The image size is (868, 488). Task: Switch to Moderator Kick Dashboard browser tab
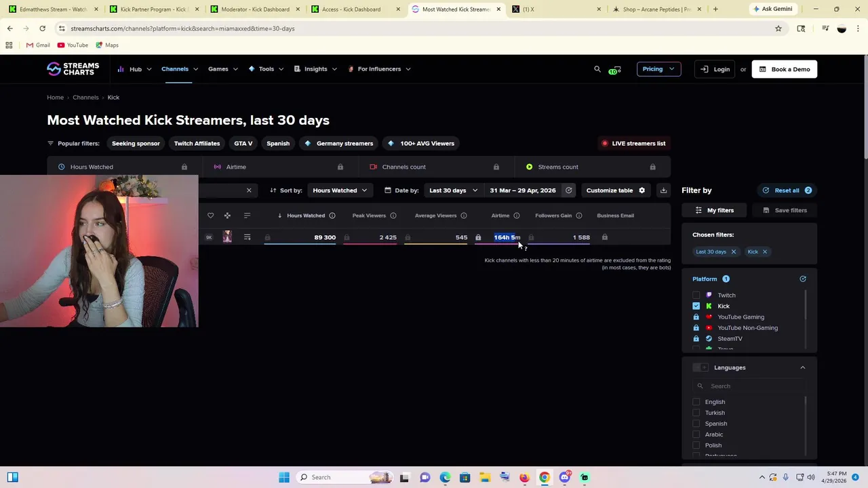tap(254, 9)
